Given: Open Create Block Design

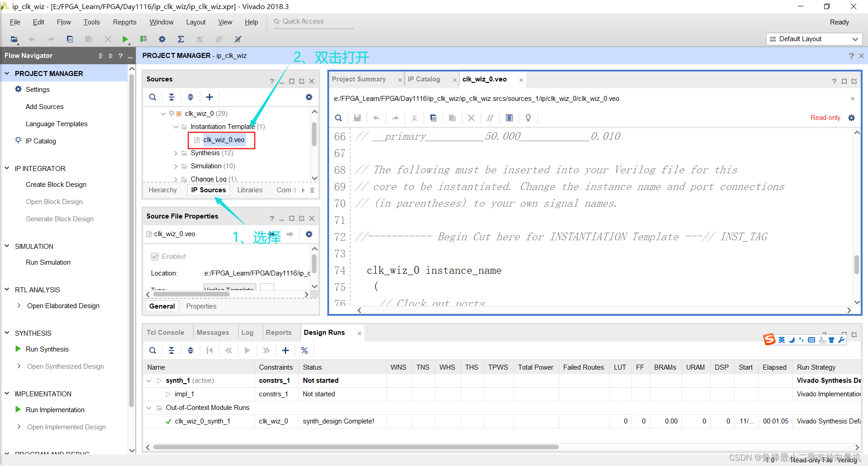Looking at the screenshot, I should [56, 185].
